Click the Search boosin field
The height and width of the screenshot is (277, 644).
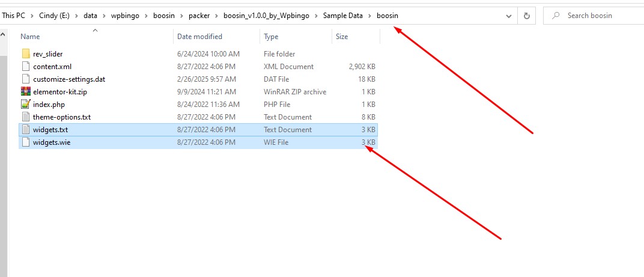coord(595,16)
